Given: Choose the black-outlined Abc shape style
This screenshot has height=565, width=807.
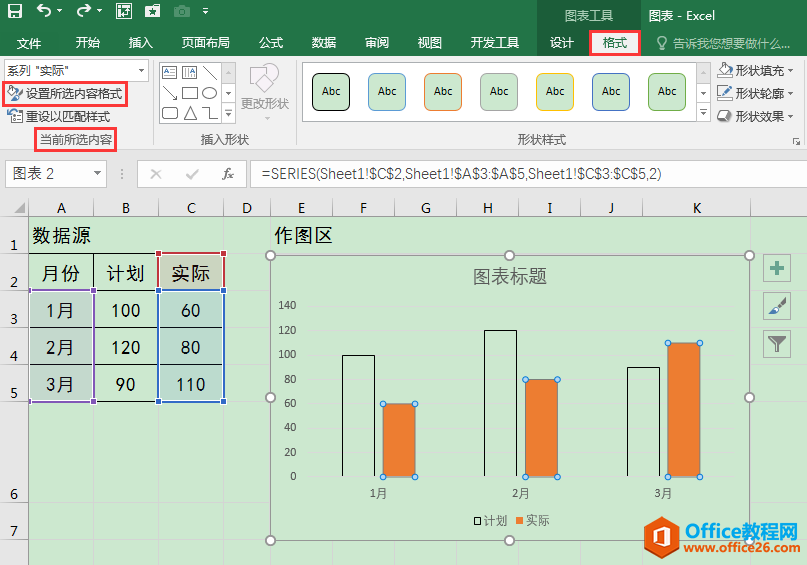Looking at the screenshot, I should click(x=331, y=92).
